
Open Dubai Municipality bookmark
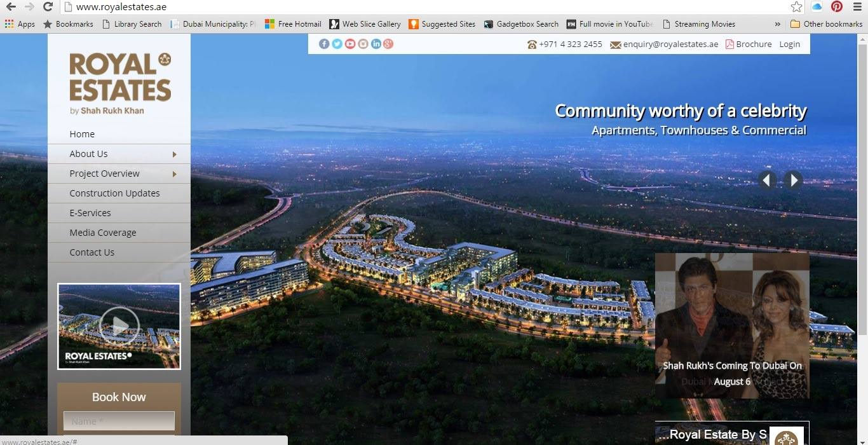pyautogui.click(x=213, y=24)
